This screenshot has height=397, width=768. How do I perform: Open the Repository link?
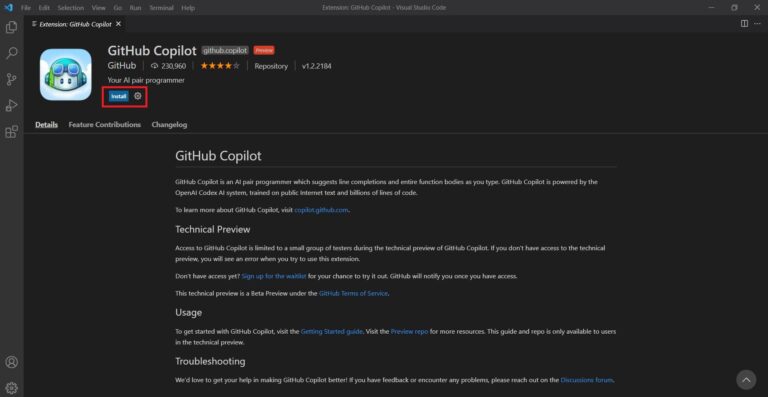271,66
